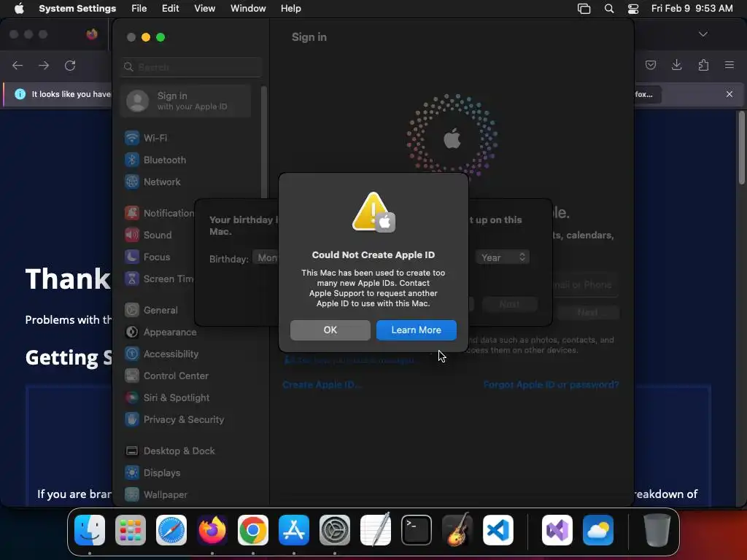Open the System Settings app menu

point(77,9)
